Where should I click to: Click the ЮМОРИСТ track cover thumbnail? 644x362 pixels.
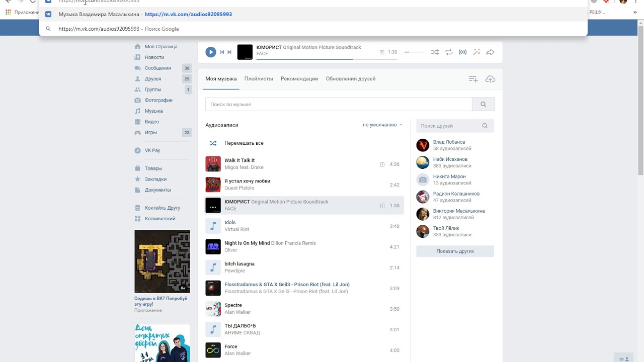click(213, 205)
